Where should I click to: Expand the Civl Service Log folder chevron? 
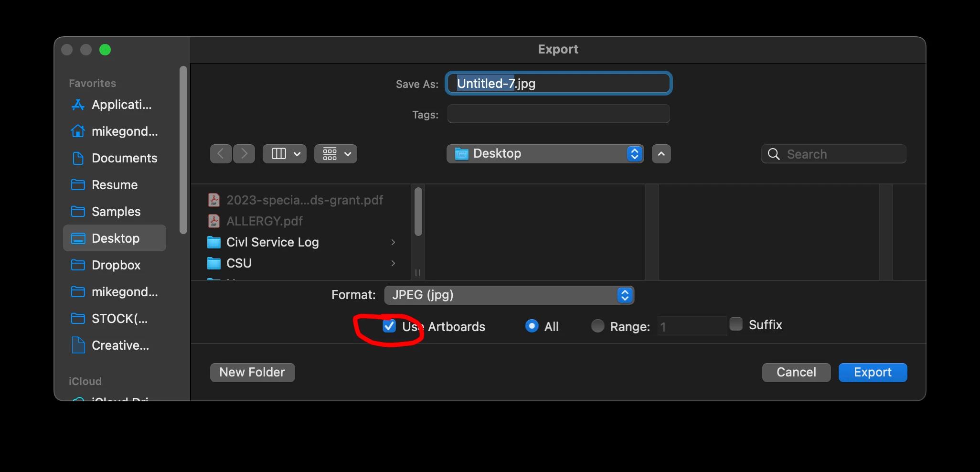tap(393, 242)
